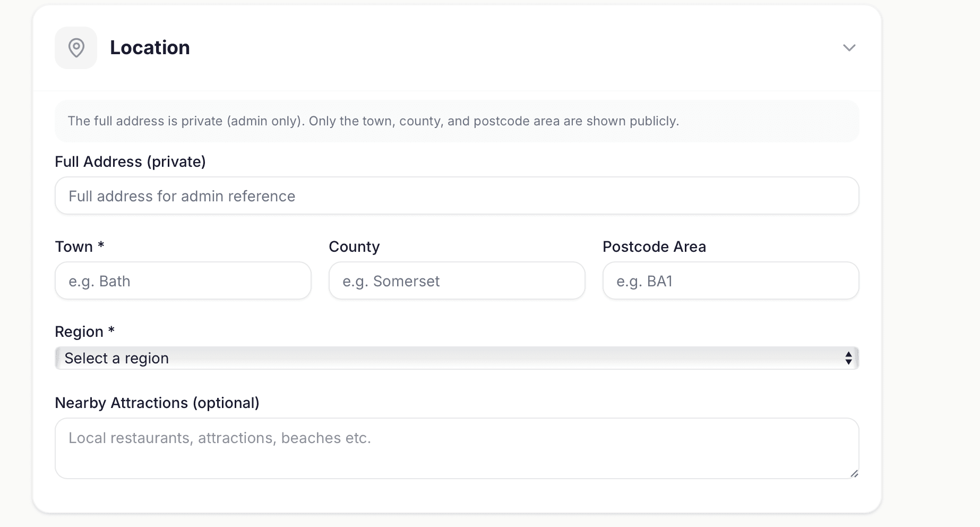Image resolution: width=980 pixels, height=527 pixels.
Task: Click the resize handle of Nearby Attractions textarea
Action: pos(854,473)
